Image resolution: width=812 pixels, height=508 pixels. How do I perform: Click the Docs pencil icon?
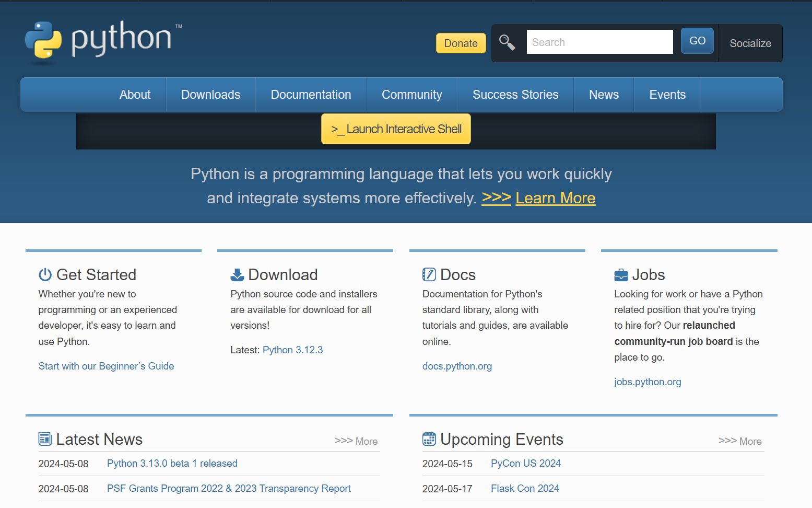point(428,274)
